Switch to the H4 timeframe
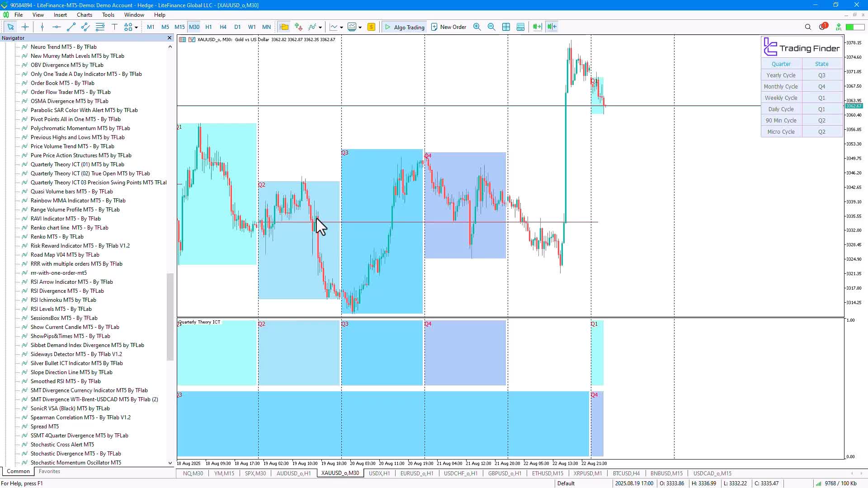Screen dimensions: 868x488 point(223,27)
